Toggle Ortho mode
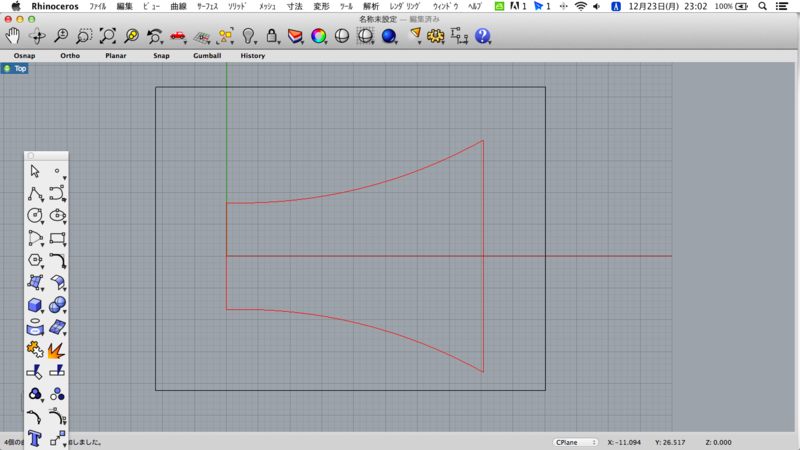The width and height of the screenshot is (800, 450). pos(70,56)
